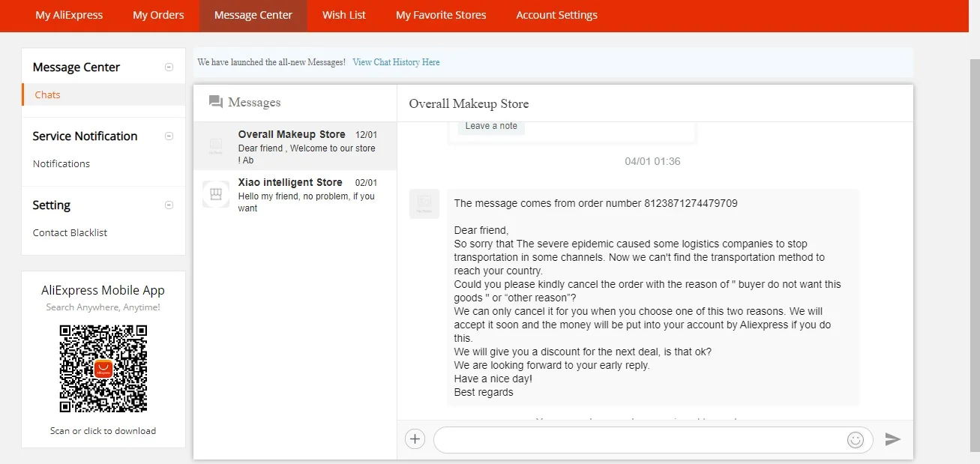This screenshot has width=980, height=464.
Task: Open Xiao intelligent Store conversation
Action: 295,194
